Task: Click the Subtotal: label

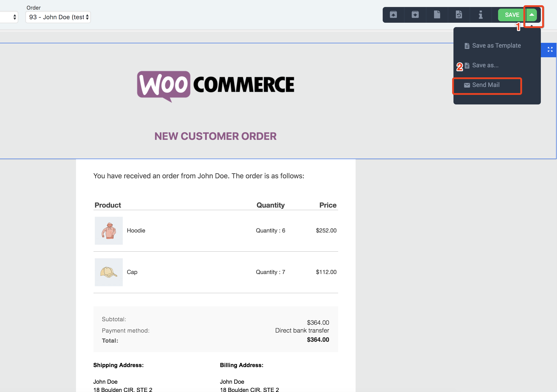Action: pos(114,319)
